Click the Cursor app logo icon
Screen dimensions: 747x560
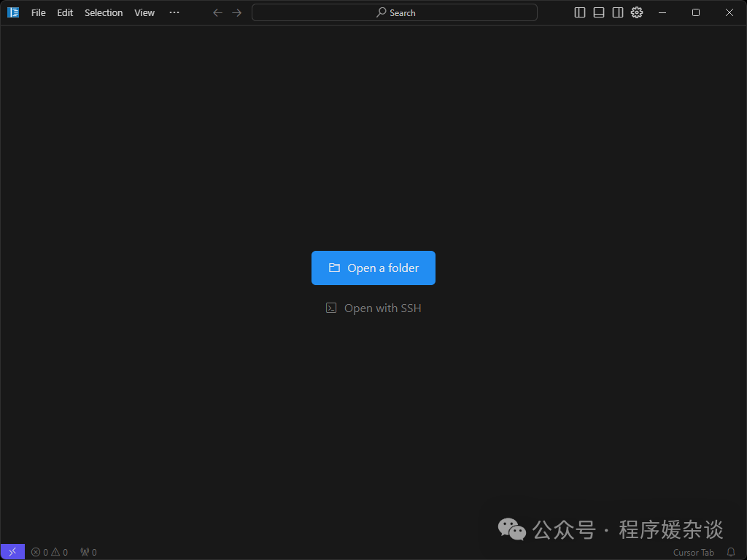(13, 12)
